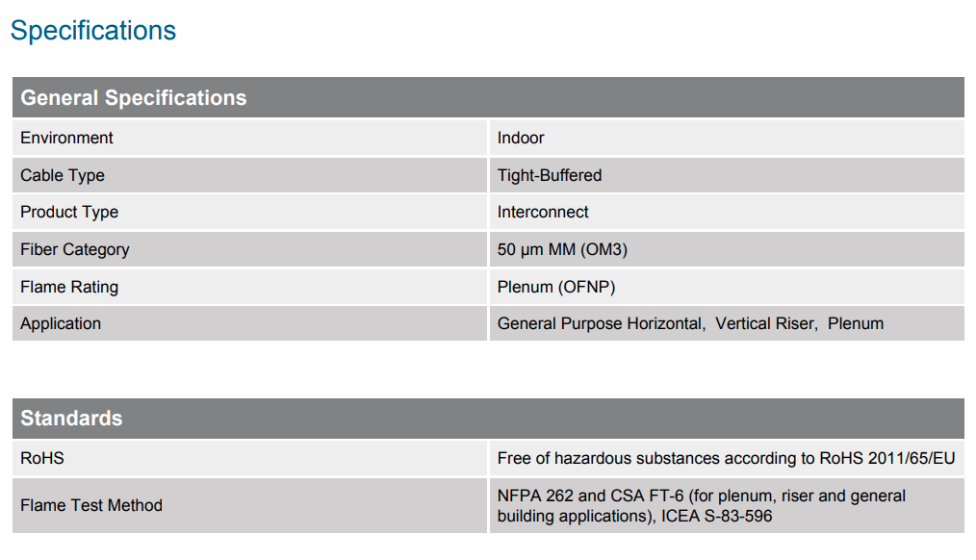Select the Interconnect value cell

pyautogui.click(x=543, y=212)
